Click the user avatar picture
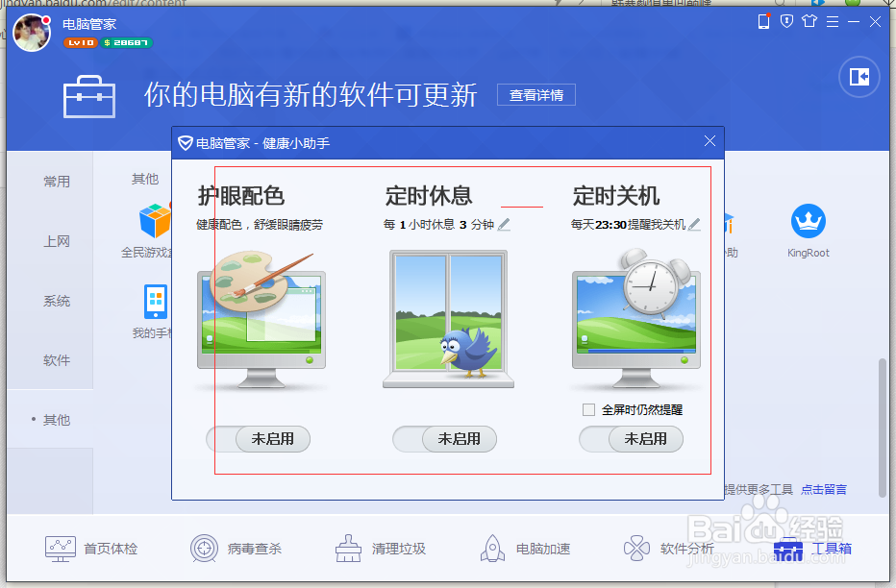The image size is (896, 588). pos(32,33)
